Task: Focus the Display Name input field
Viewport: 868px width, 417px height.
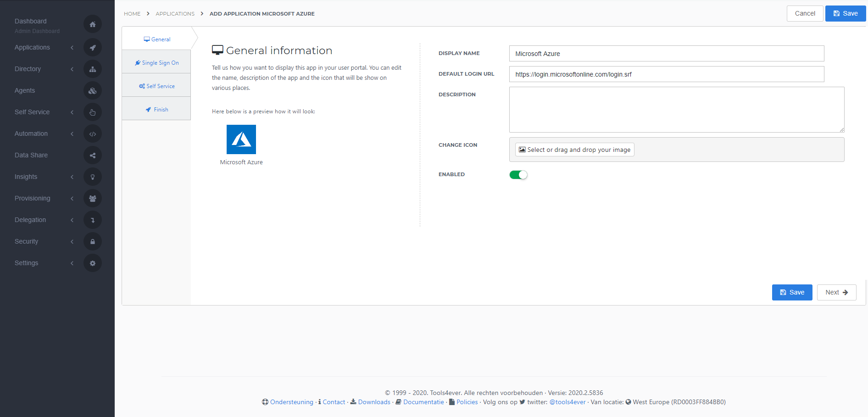Action: pyautogui.click(x=667, y=53)
